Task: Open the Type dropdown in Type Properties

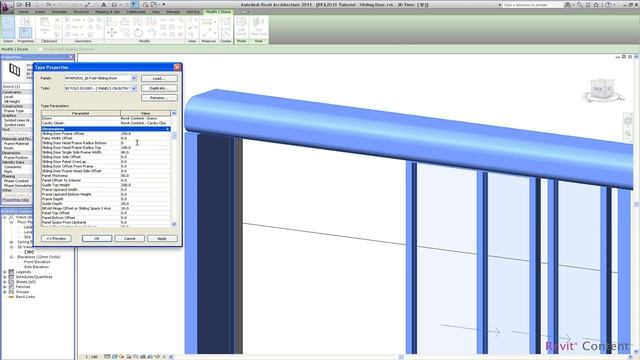Action: [133, 88]
